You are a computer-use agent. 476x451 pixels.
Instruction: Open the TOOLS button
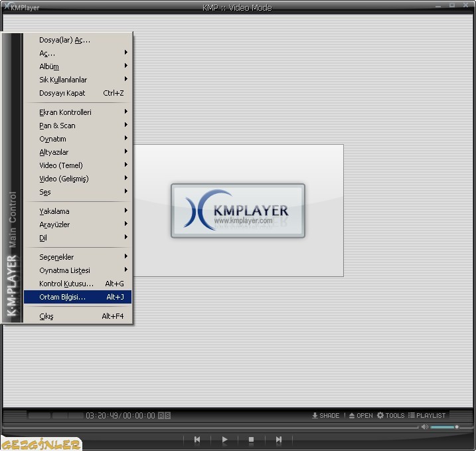point(391,416)
